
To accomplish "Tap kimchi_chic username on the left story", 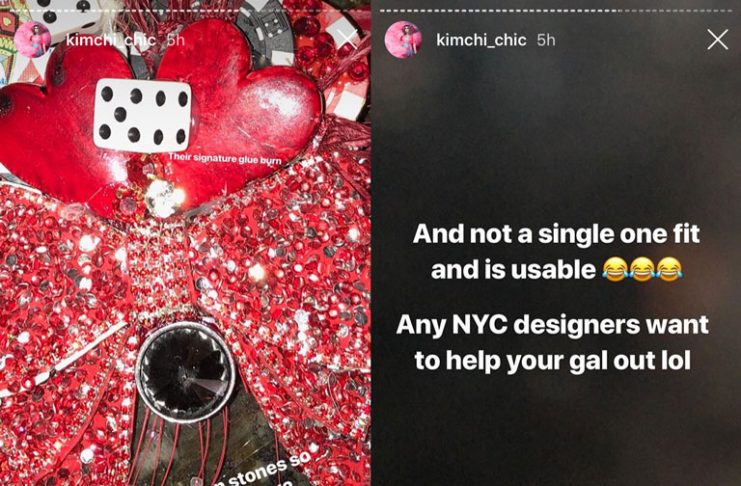I will pyautogui.click(x=111, y=40).
